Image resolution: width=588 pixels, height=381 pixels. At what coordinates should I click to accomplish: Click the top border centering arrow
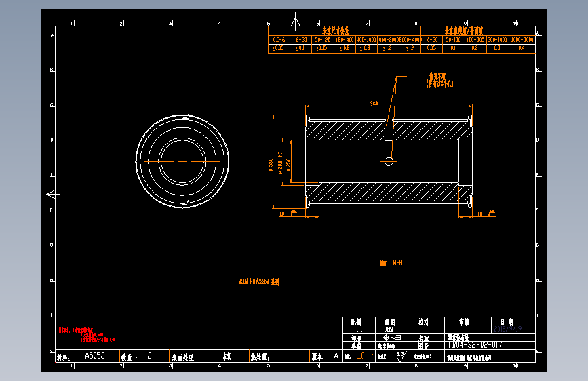tap(296, 21)
